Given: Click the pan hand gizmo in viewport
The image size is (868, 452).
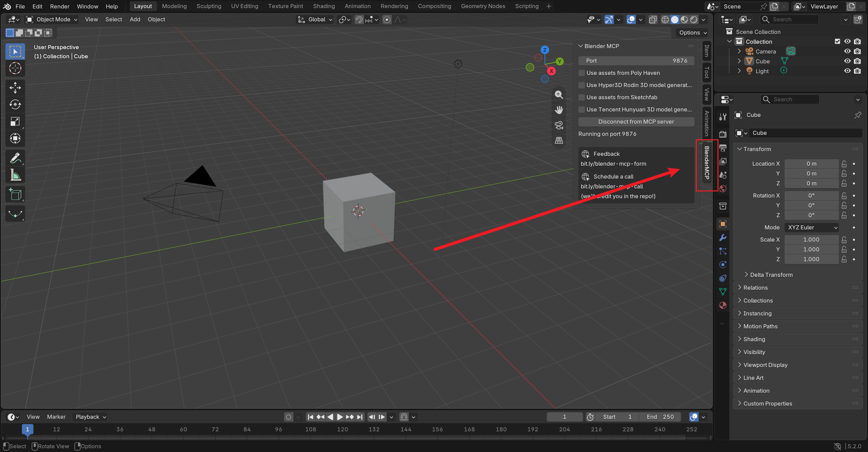Looking at the screenshot, I should click(x=559, y=110).
